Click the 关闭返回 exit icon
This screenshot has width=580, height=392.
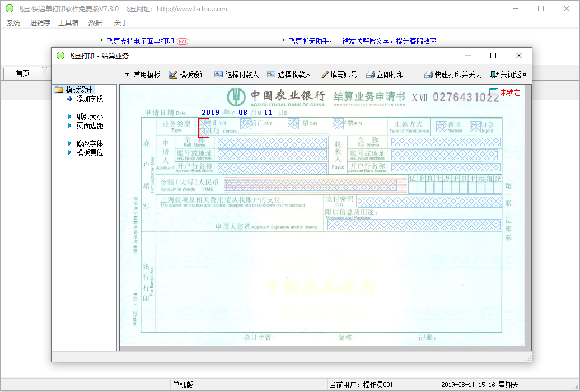tap(494, 75)
